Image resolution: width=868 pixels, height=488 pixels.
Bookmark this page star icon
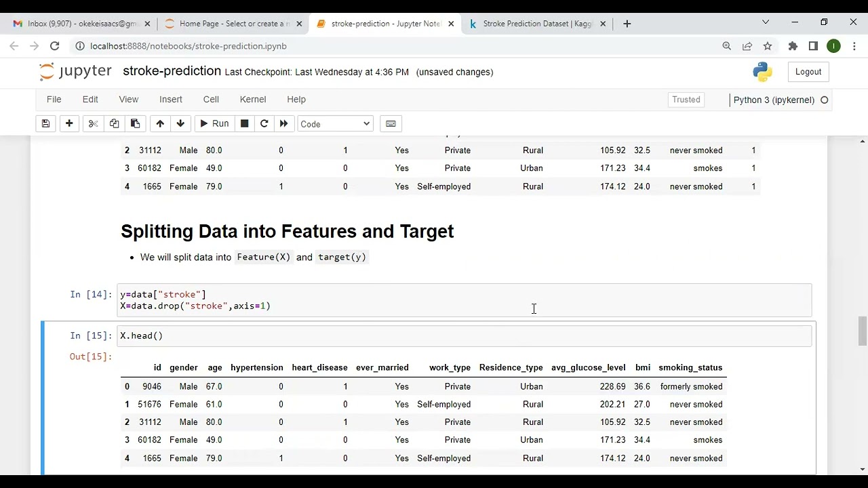tap(768, 46)
